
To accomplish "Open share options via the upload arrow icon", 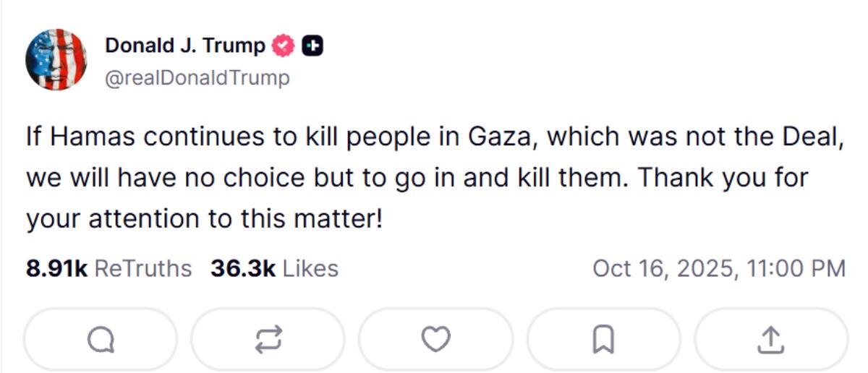I will coord(771,340).
